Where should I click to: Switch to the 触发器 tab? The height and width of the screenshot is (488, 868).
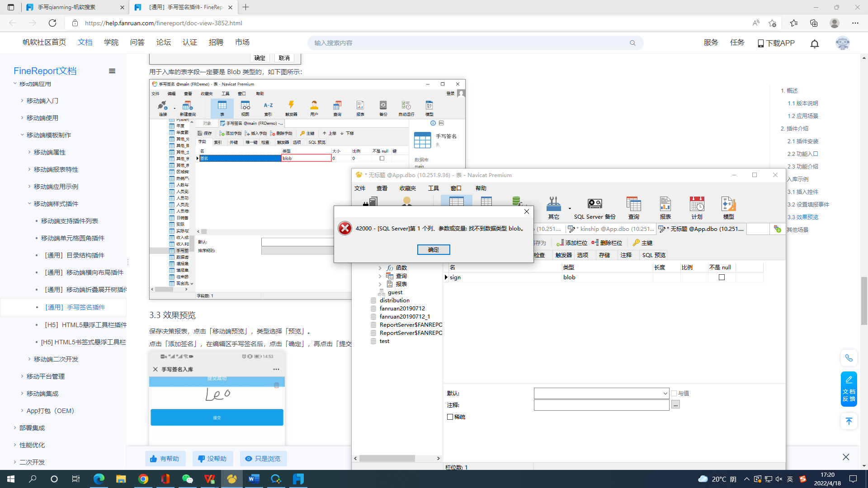[563, 255]
